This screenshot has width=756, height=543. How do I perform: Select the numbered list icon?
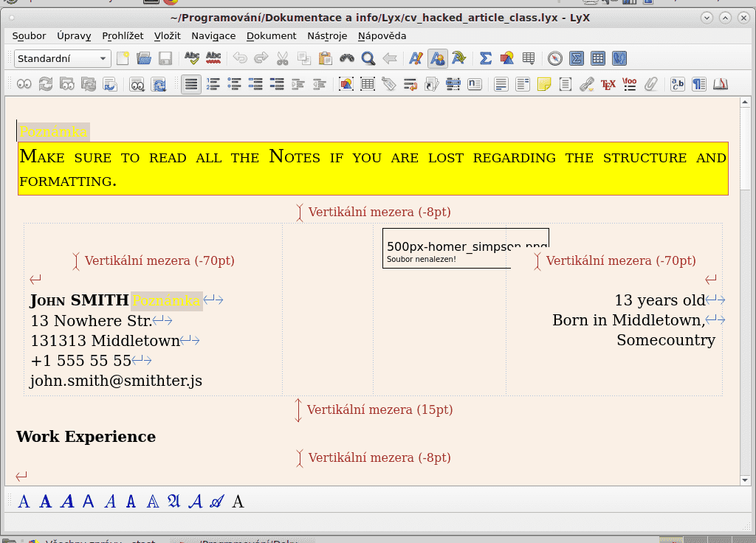click(213, 84)
